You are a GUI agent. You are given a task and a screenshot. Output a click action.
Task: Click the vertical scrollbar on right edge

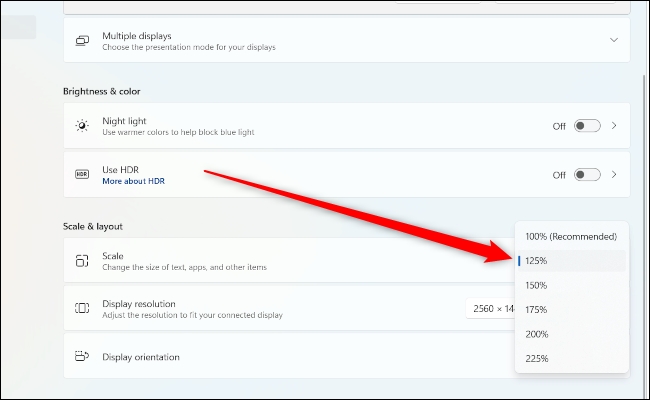642,200
